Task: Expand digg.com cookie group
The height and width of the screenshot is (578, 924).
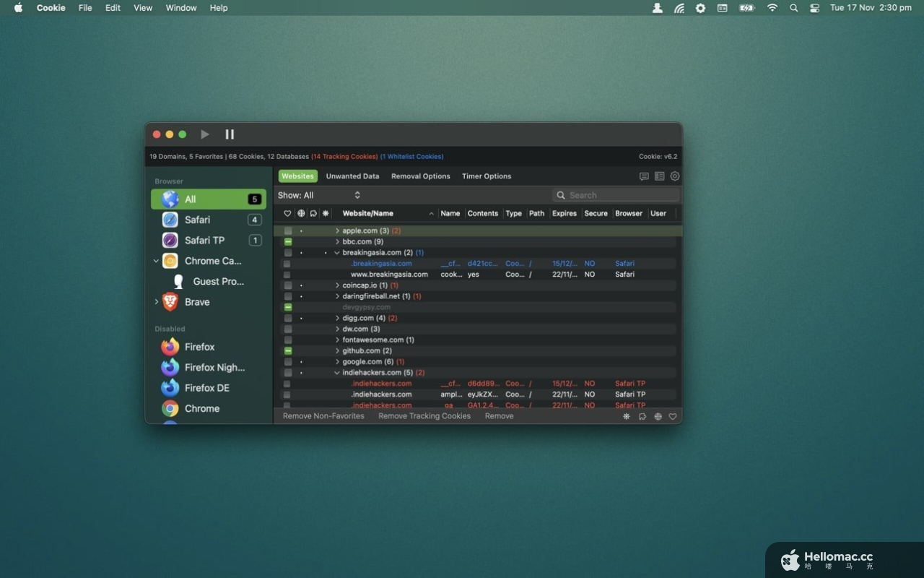Action: (x=337, y=318)
